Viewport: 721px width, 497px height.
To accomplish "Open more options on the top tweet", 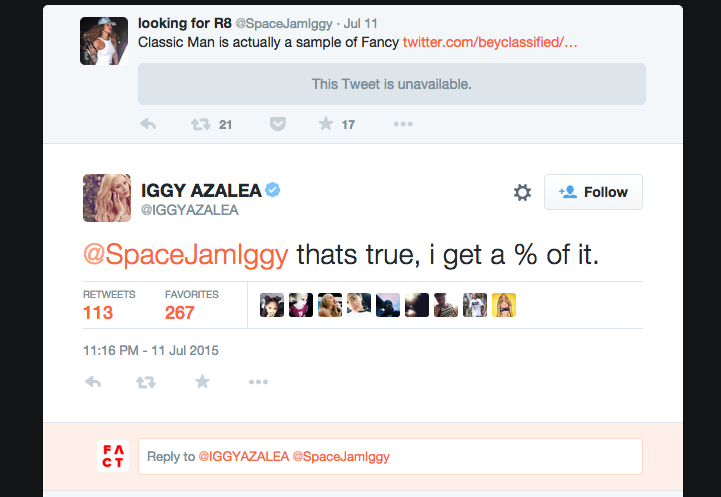I will pyautogui.click(x=403, y=124).
